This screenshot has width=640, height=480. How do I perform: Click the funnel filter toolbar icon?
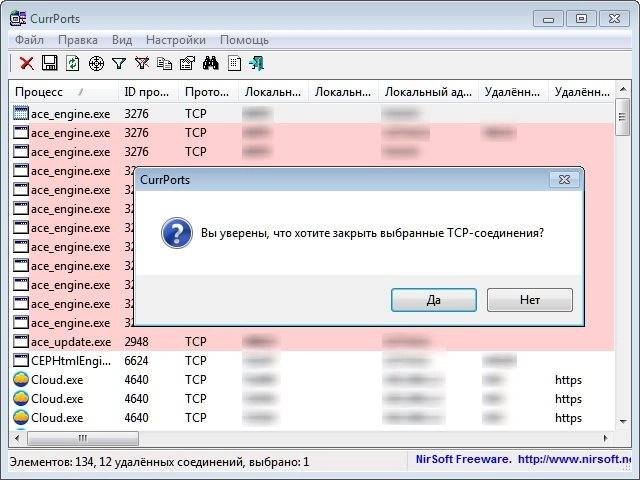coord(119,63)
